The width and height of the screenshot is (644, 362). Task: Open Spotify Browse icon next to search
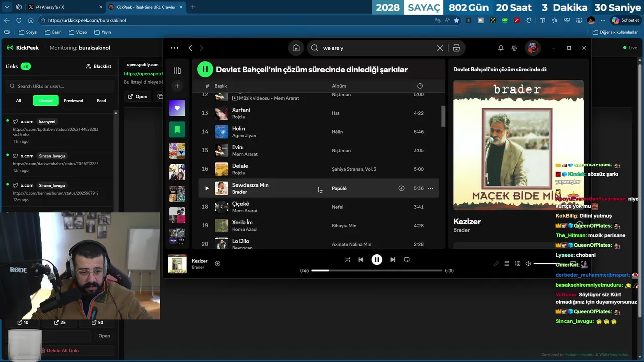456,48
